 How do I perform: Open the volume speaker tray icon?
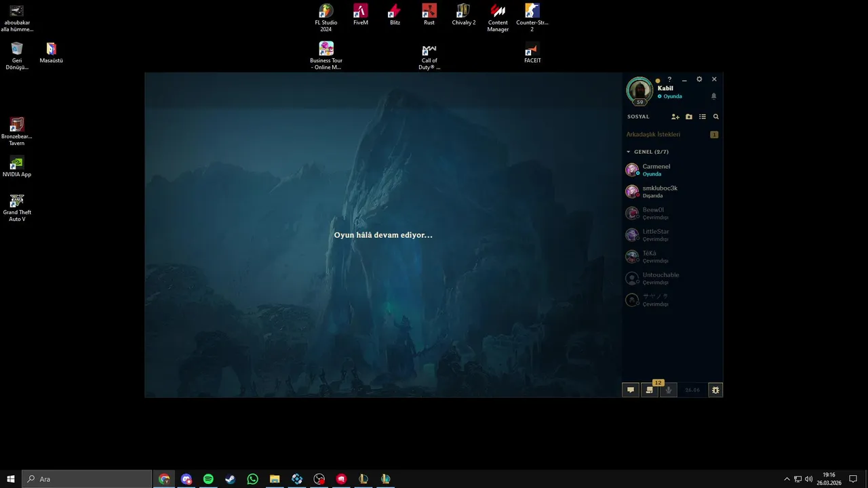(x=808, y=479)
